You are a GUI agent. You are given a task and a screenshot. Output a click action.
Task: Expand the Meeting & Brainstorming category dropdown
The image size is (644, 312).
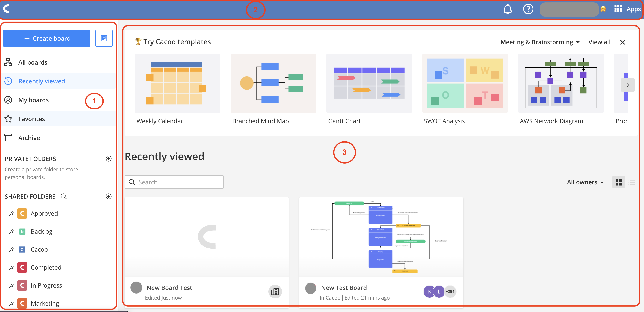click(540, 42)
